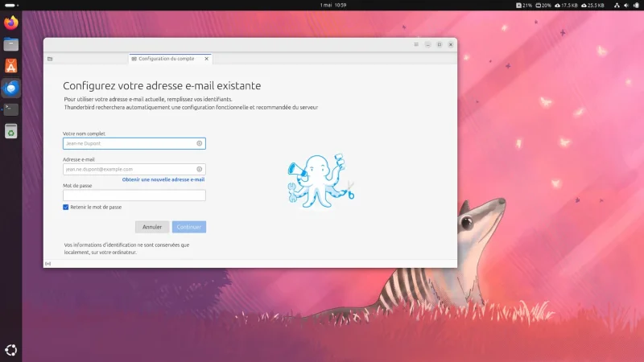Click the info icon in full name field

pyautogui.click(x=199, y=143)
